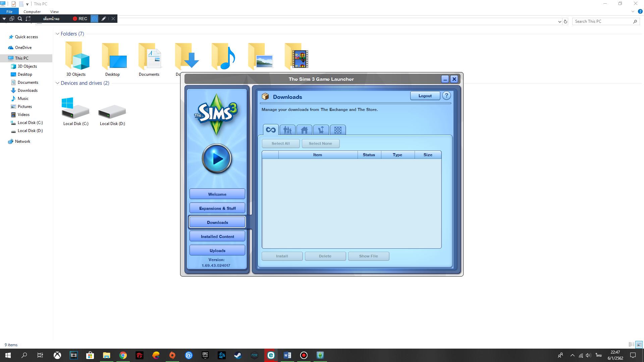Click the magnifier icon in the recorder bar
Screen dimensions: 644x362
click(20, 19)
